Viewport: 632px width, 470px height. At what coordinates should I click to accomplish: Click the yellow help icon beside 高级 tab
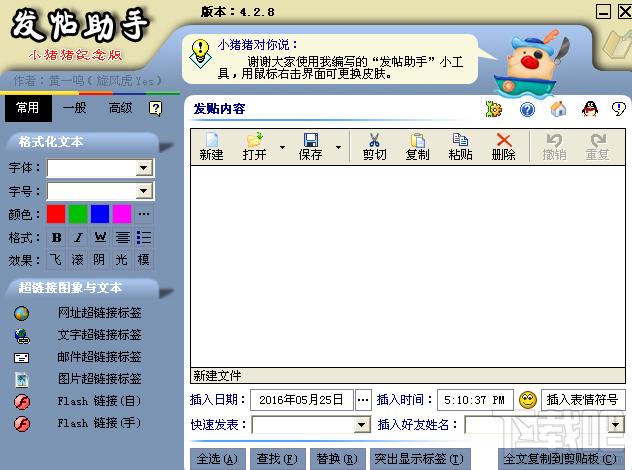[156, 108]
